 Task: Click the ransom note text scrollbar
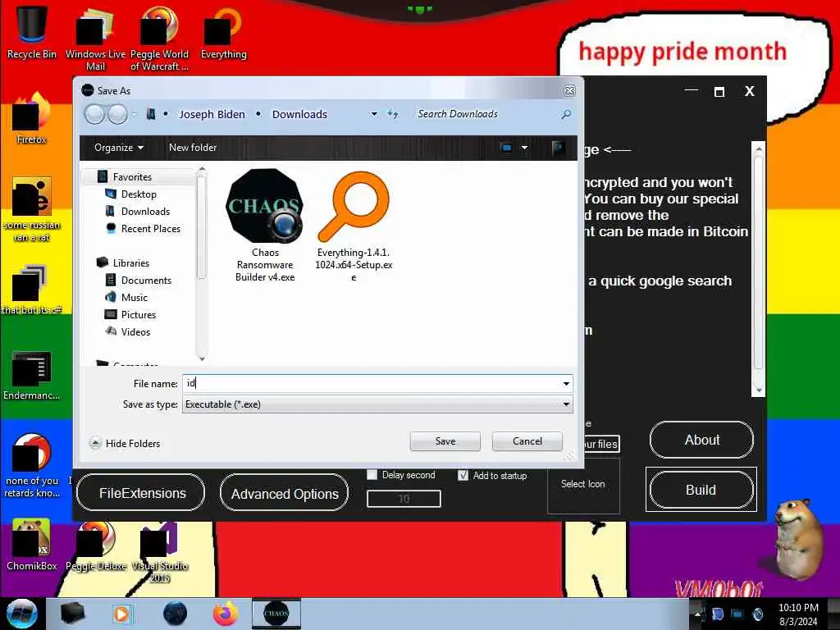coord(758,268)
